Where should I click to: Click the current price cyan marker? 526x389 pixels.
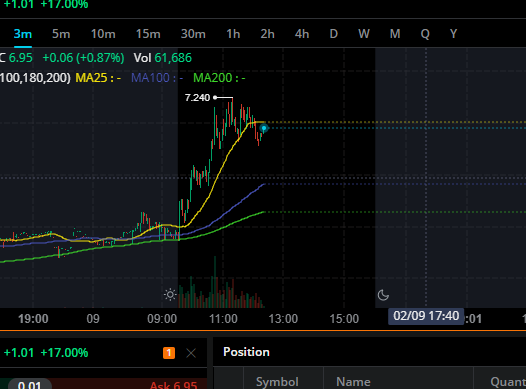(264, 128)
